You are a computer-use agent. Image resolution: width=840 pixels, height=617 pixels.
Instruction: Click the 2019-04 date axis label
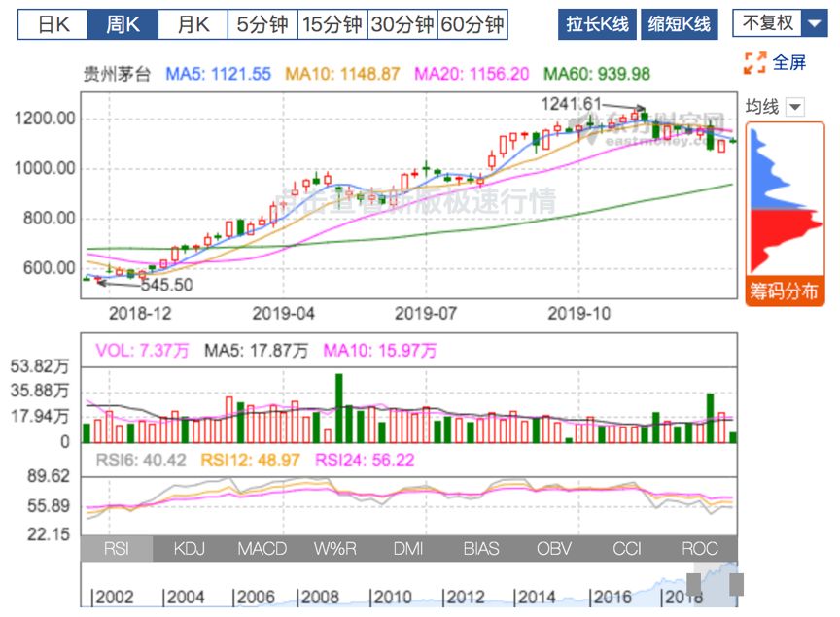click(x=283, y=313)
